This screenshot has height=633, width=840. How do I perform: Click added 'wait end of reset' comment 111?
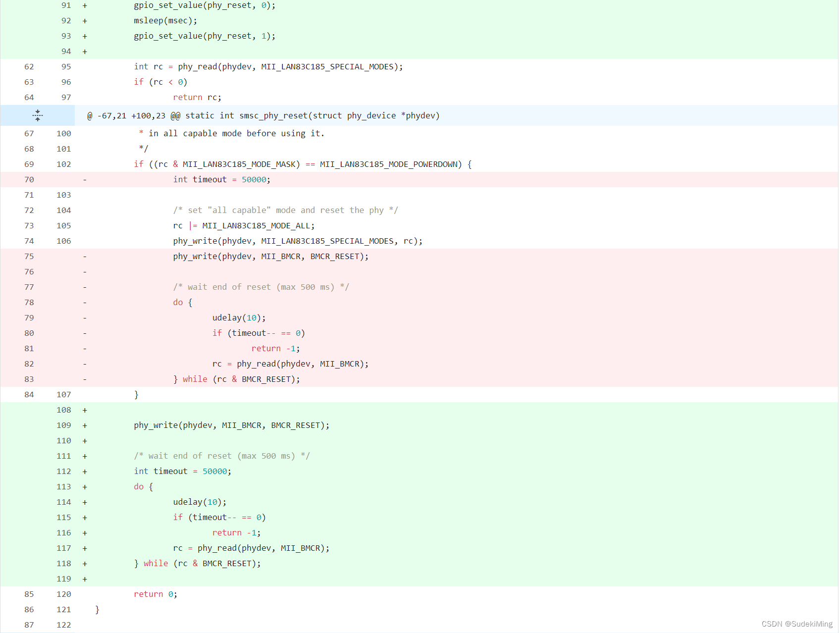222,456
